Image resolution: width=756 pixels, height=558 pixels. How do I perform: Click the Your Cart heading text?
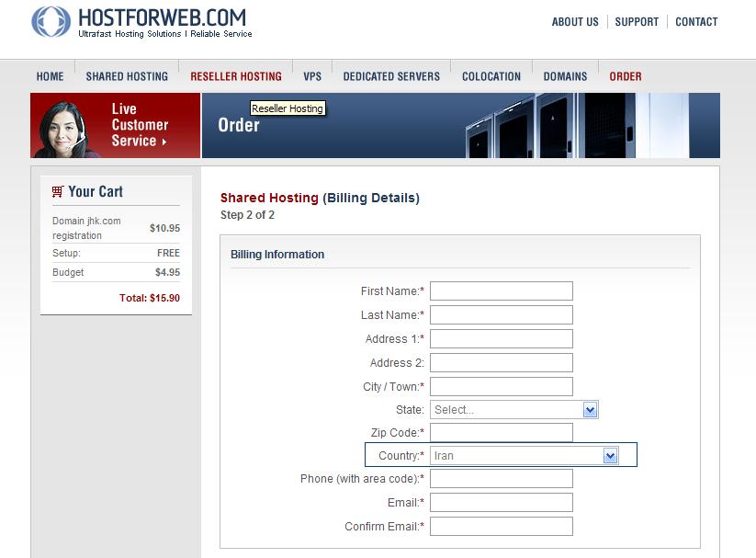point(96,191)
